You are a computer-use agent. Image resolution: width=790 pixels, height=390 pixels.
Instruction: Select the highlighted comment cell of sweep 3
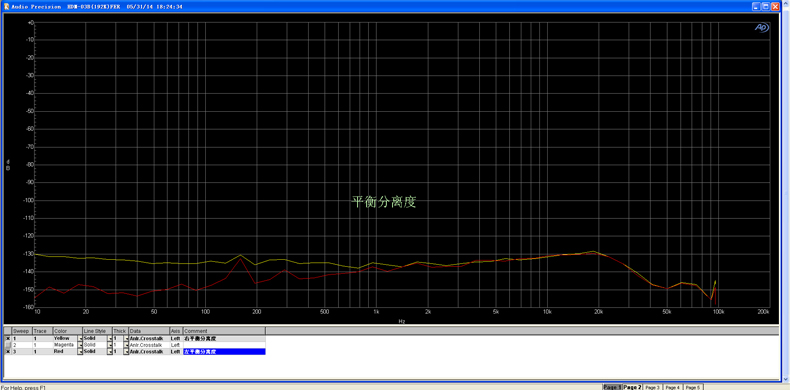click(224, 351)
